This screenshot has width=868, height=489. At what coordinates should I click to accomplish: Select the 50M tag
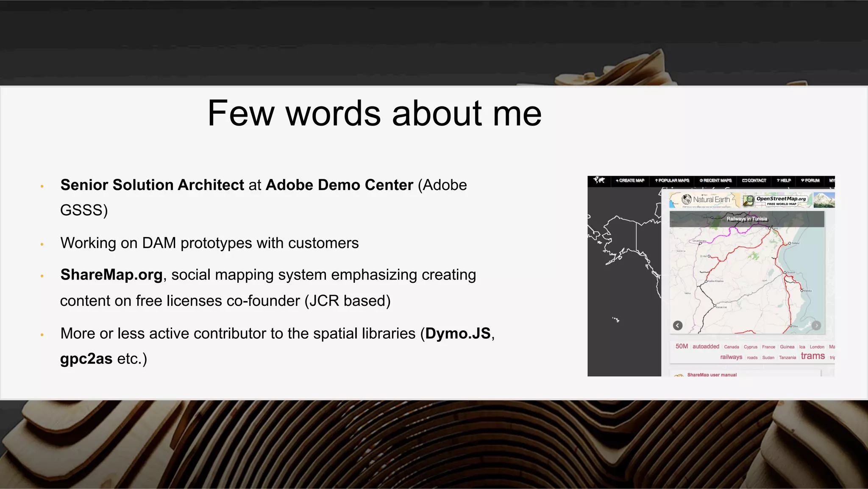pos(682,346)
